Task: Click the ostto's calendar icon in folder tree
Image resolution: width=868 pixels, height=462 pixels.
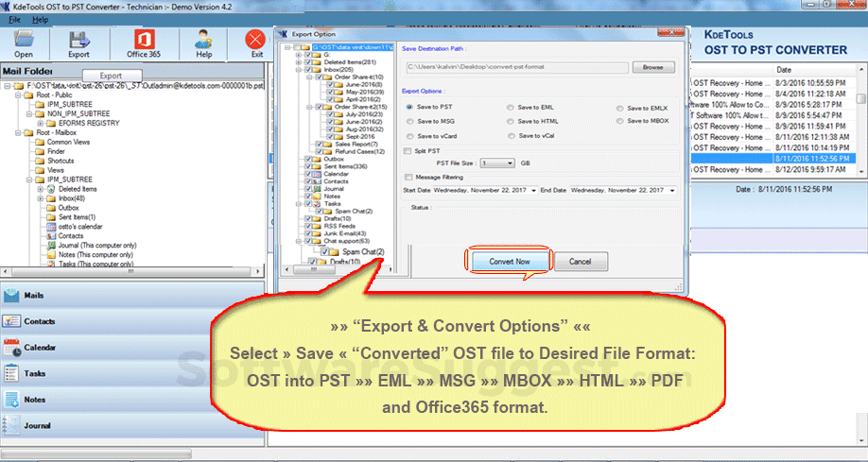Action: point(51,227)
